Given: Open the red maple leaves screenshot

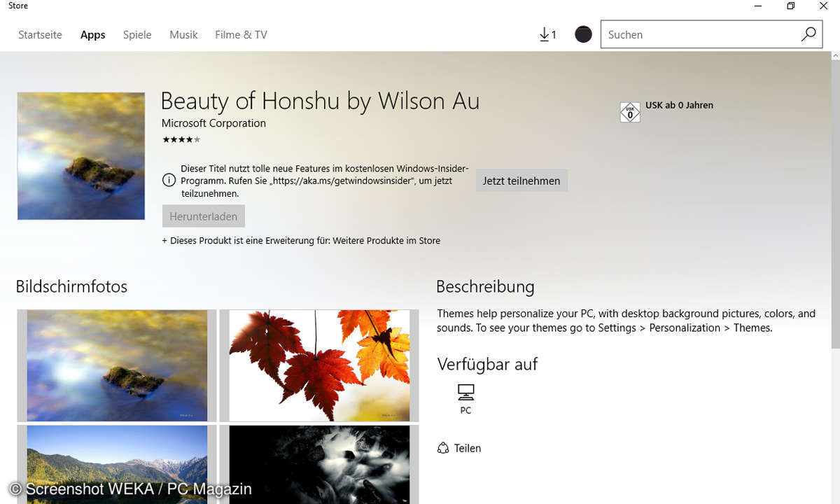Looking at the screenshot, I should (x=319, y=365).
